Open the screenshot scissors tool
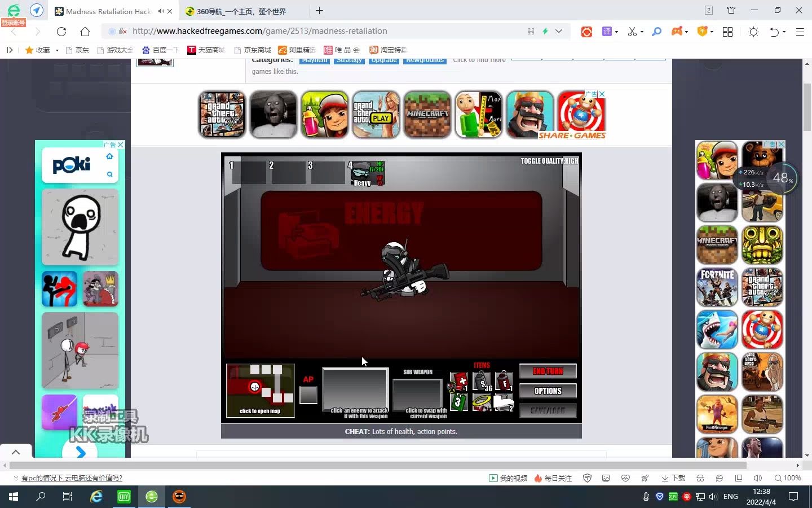 click(632, 32)
